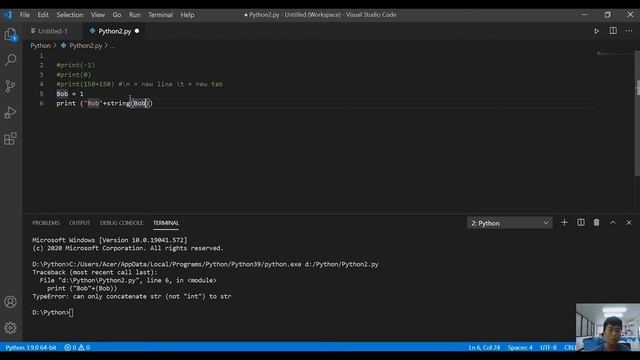The height and width of the screenshot is (360, 640).
Task: Open the Accounts icon in activity bar
Action: [11, 302]
